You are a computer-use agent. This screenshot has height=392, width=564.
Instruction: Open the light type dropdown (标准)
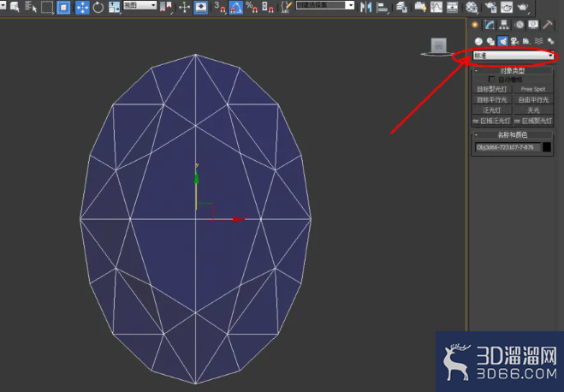[x=514, y=56]
